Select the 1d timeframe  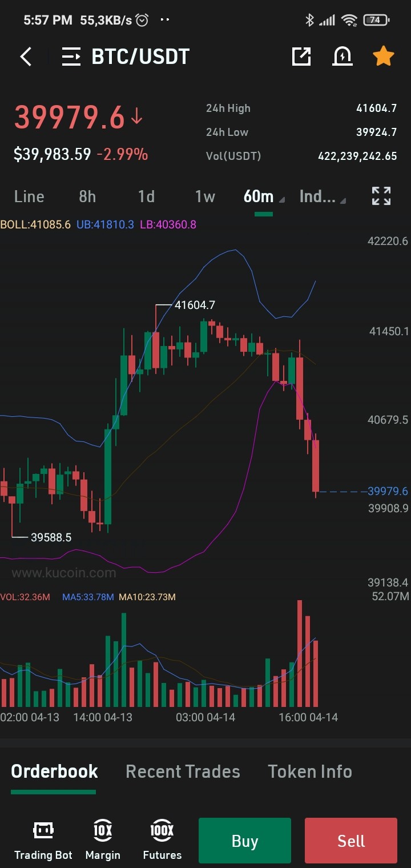(146, 196)
